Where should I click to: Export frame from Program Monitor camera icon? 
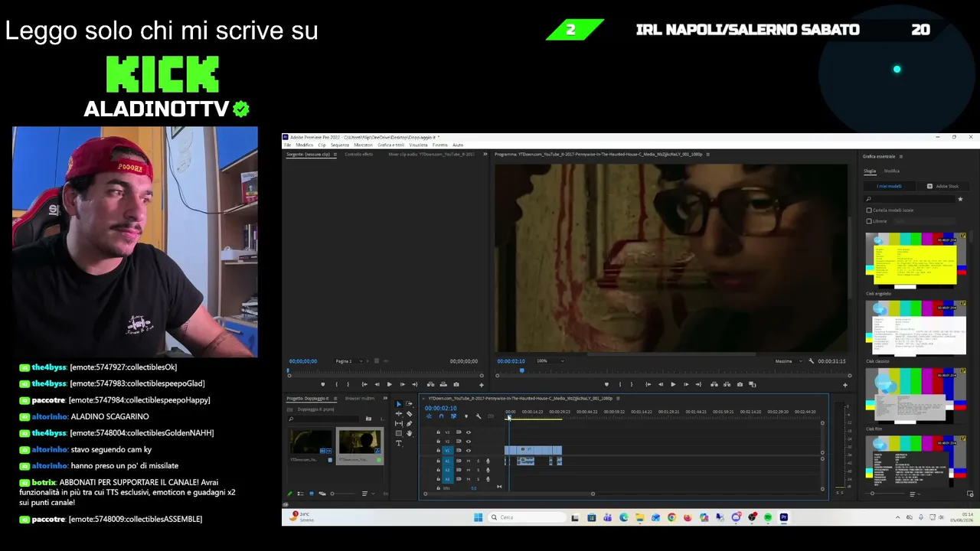click(740, 384)
